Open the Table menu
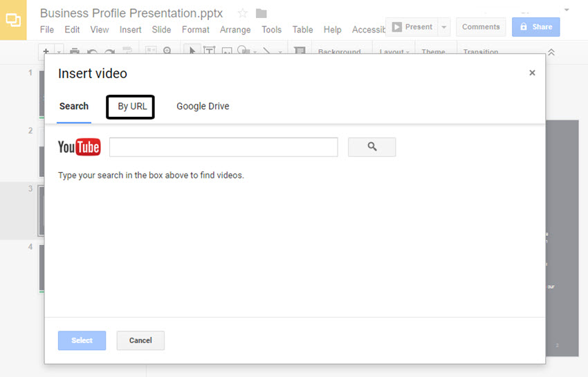588x377 pixels. (302, 30)
